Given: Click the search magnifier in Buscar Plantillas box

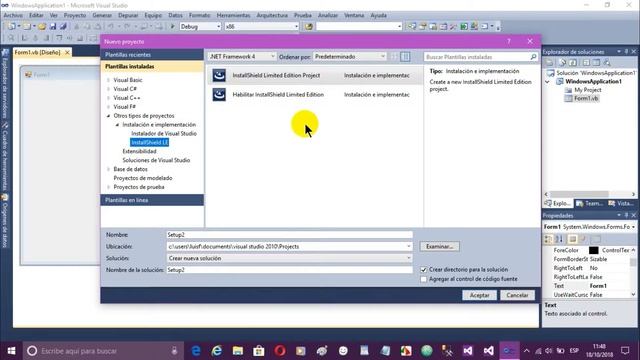Looking at the screenshot, I should click(533, 57).
